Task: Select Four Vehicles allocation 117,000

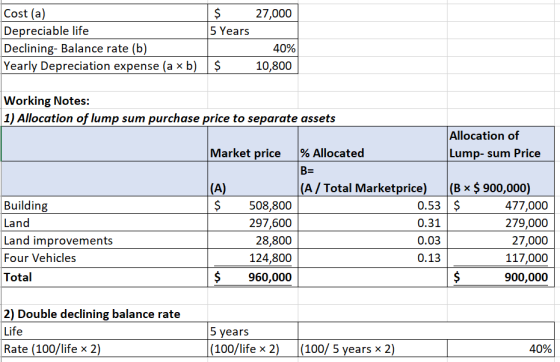Action: (x=501, y=258)
